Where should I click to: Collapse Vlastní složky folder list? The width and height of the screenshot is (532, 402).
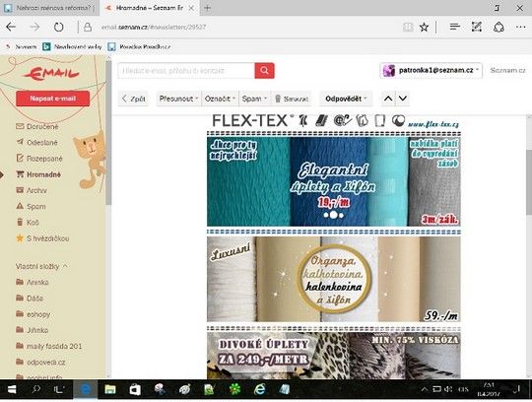pos(41,266)
